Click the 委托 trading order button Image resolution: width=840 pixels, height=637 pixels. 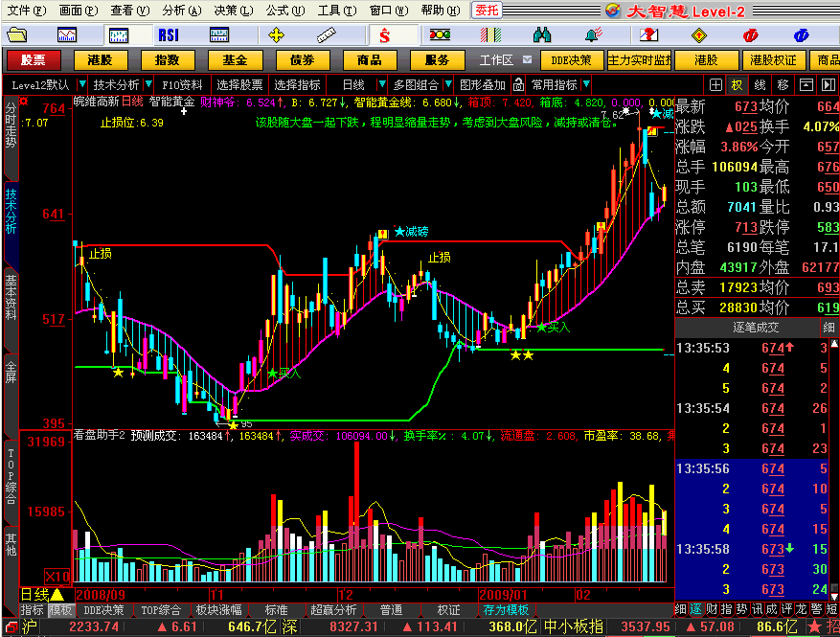pos(487,10)
